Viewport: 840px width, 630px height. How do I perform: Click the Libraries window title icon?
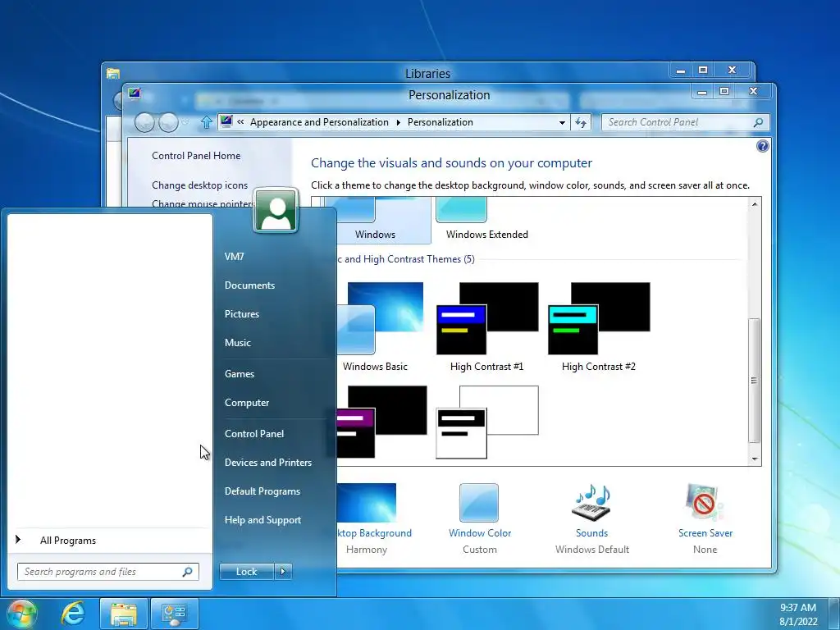pos(112,73)
